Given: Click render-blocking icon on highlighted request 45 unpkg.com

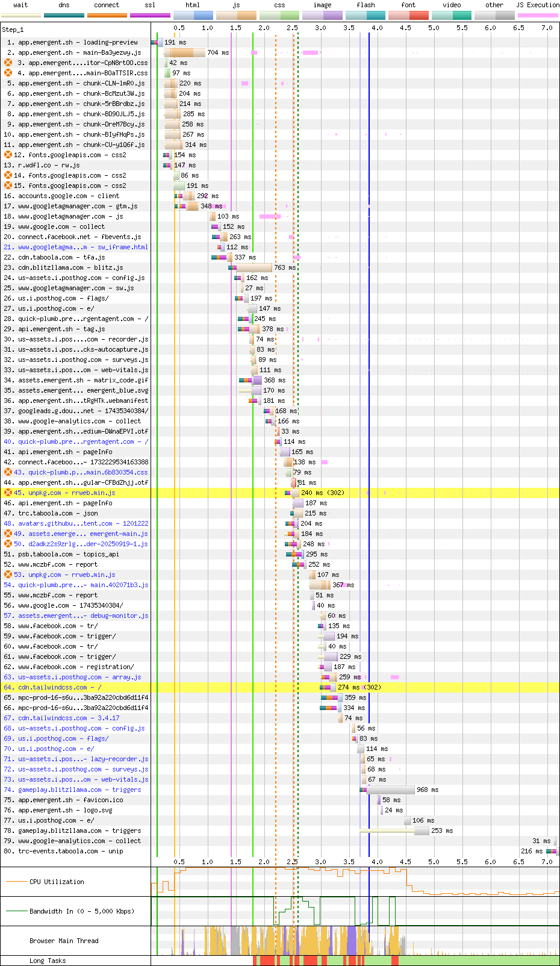Looking at the screenshot, I should [x=8, y=493].
